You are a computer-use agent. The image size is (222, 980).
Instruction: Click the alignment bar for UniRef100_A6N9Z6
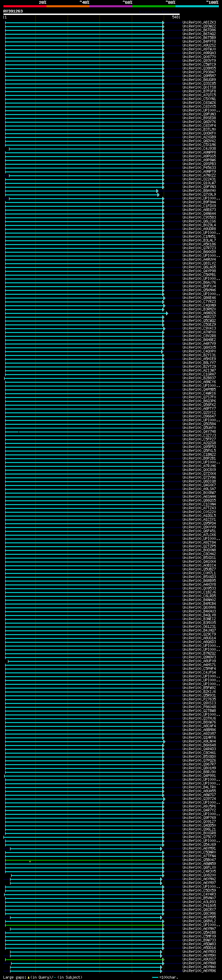point(86,313)
